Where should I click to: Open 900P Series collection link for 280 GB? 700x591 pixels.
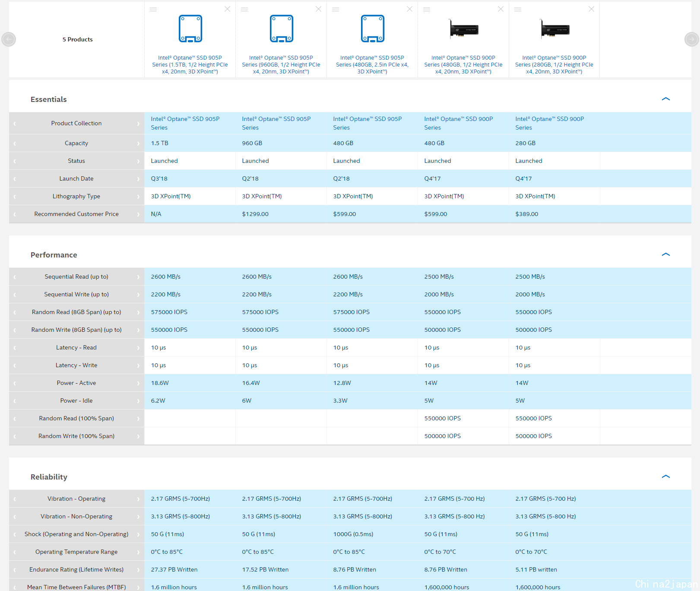point(550,123)
